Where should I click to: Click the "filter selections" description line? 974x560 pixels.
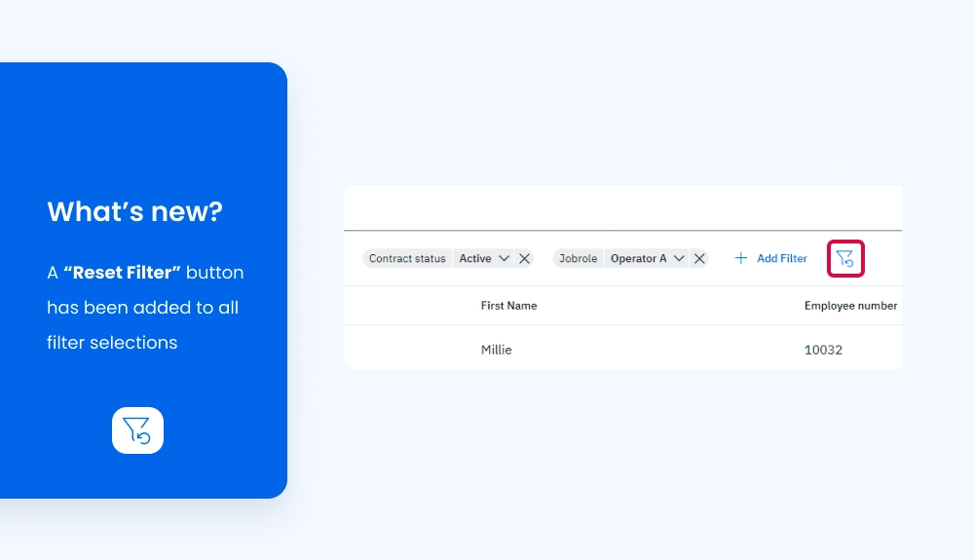112,343
